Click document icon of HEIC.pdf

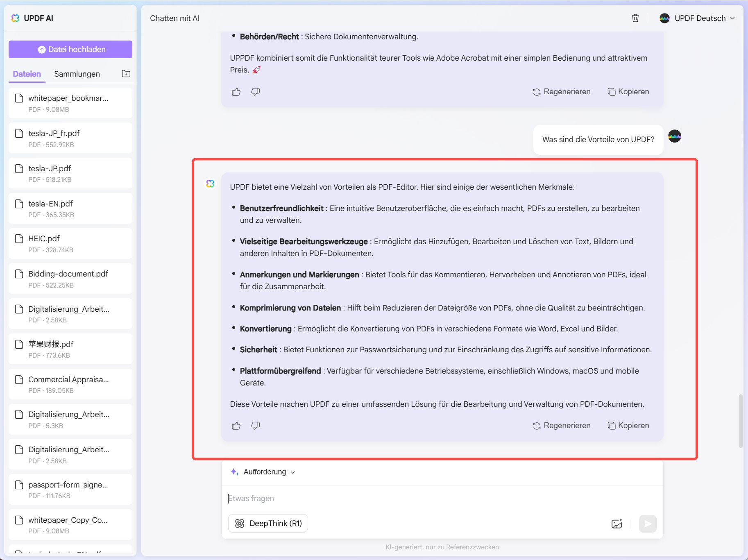point(19,238)
